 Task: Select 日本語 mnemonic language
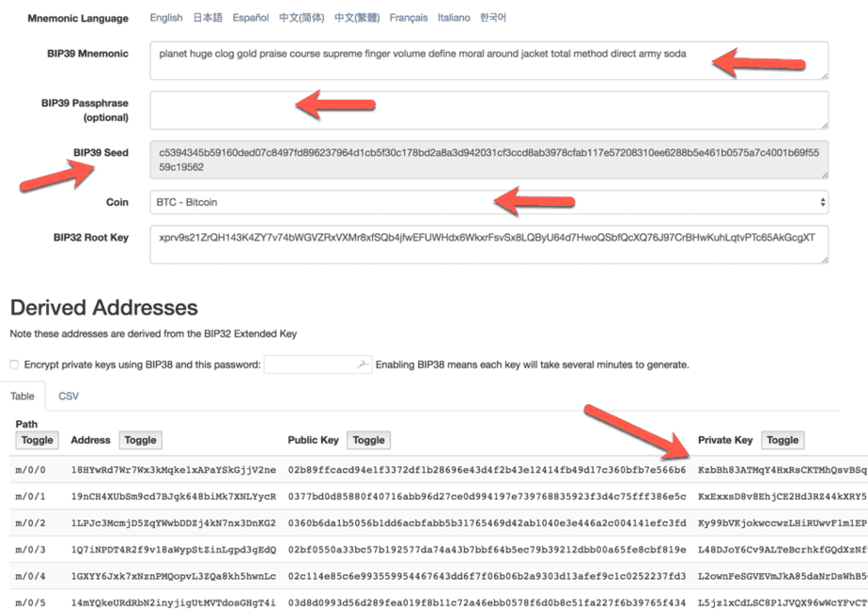tap(208, 18)
